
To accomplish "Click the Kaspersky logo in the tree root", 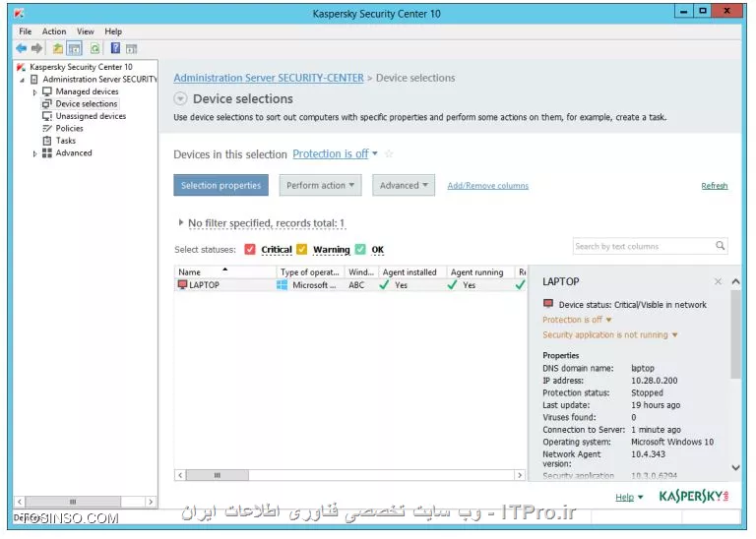I will coord(21,67).
